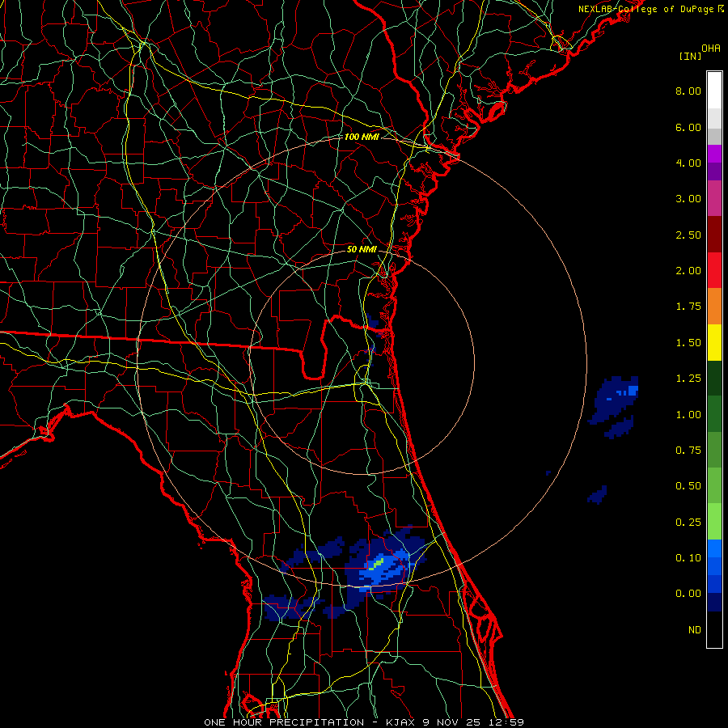This screenshot has width=728, height=728.
Task: Click the 0.75 legend value
Action: click(688, 451)
